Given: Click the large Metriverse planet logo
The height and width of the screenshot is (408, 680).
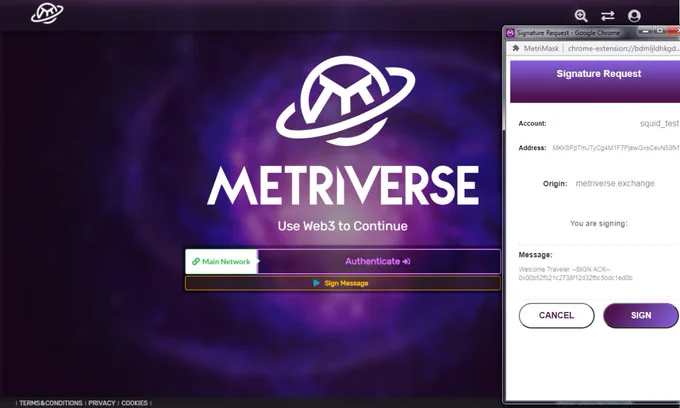Looking at the screenshot, I should 345,101.
